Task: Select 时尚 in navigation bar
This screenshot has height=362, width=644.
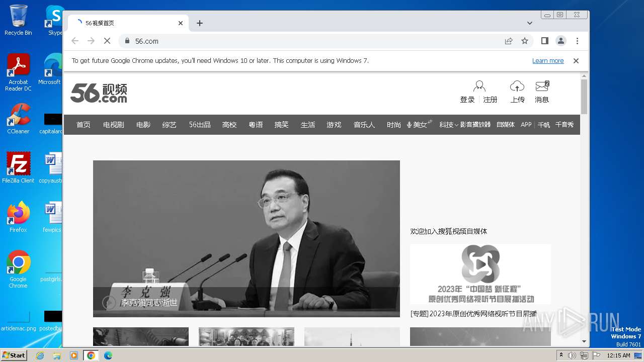Action: (394, 125)
